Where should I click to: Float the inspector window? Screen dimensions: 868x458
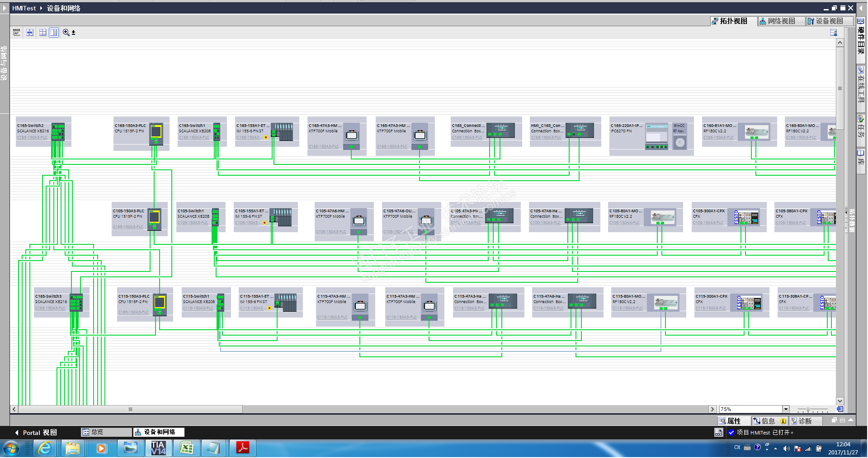tap(835, 420)
